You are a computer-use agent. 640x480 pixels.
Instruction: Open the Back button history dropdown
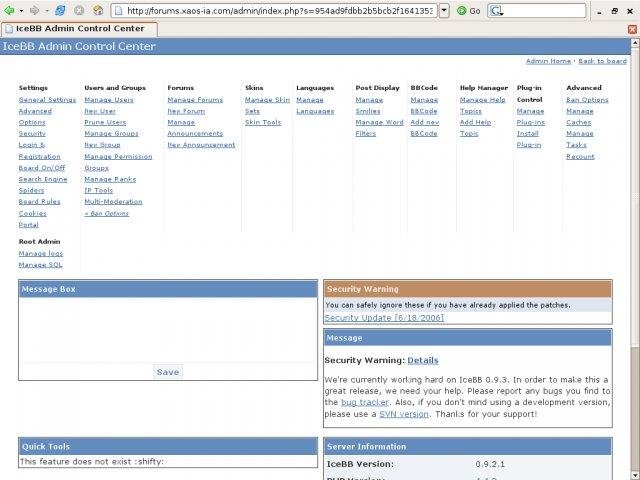pyautogui.click(x=21, y=11)
